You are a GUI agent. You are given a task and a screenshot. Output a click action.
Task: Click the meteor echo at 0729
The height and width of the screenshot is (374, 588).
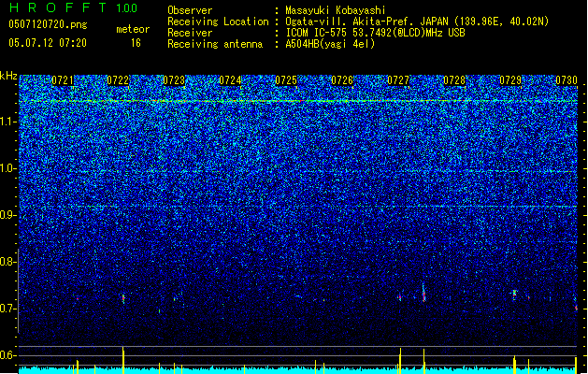click(x=514, y=295)
